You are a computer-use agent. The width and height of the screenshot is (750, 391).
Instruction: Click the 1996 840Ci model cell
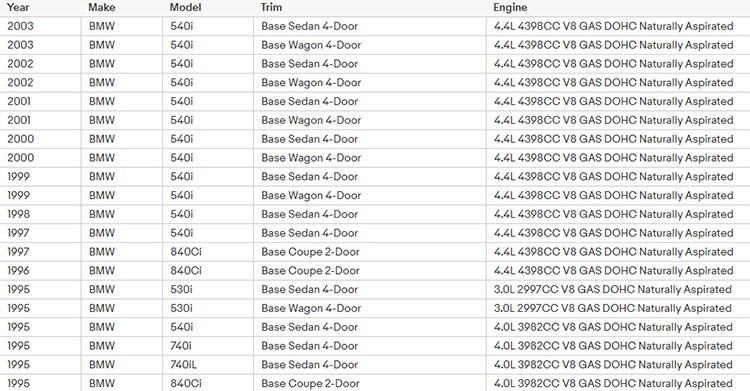tap(208, 270)
